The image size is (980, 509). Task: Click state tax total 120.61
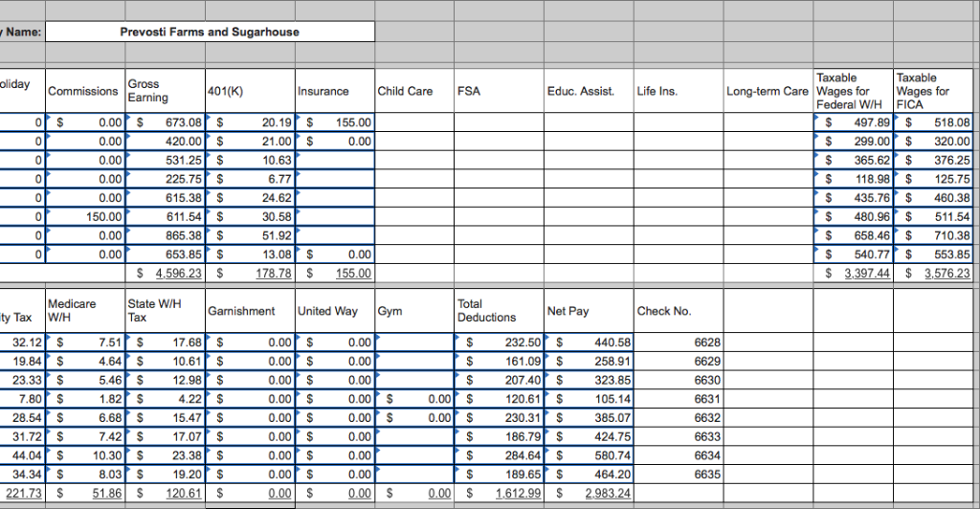[165, 493]
